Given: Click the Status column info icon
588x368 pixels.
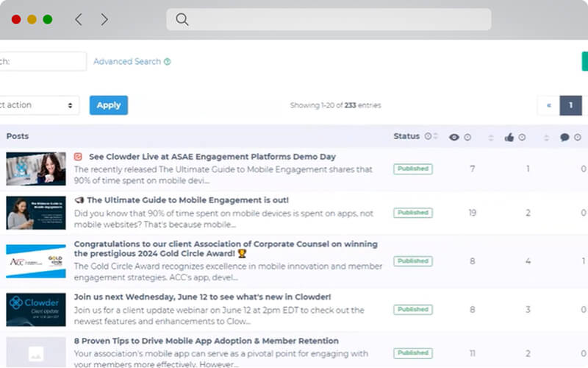Looking at the screenshot, I should point(428,136).
